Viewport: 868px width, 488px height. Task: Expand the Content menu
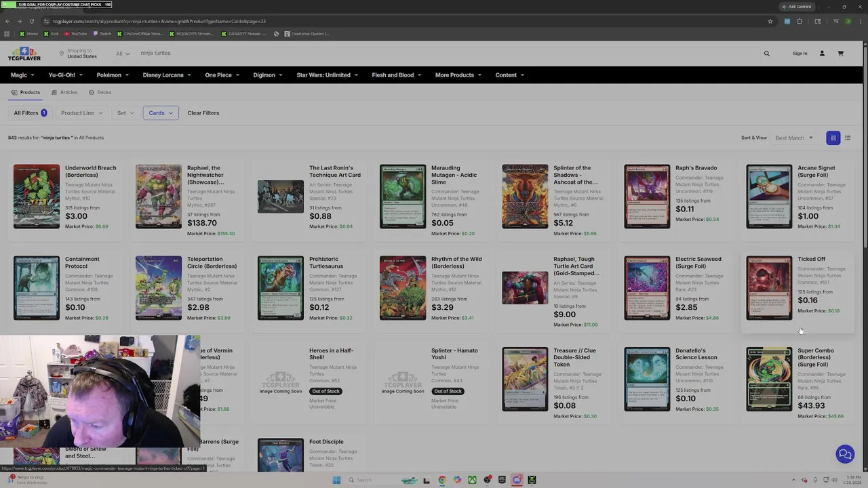pos(509,75)
